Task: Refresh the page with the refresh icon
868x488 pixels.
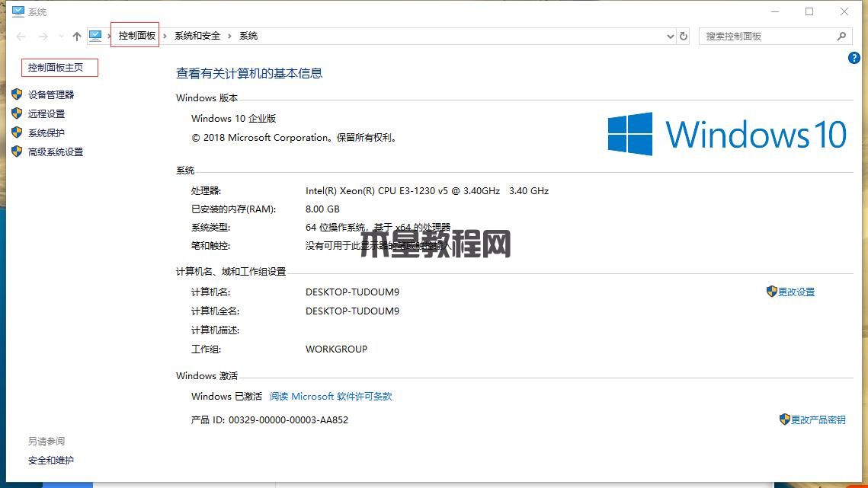Action: (x=684, y=36)
